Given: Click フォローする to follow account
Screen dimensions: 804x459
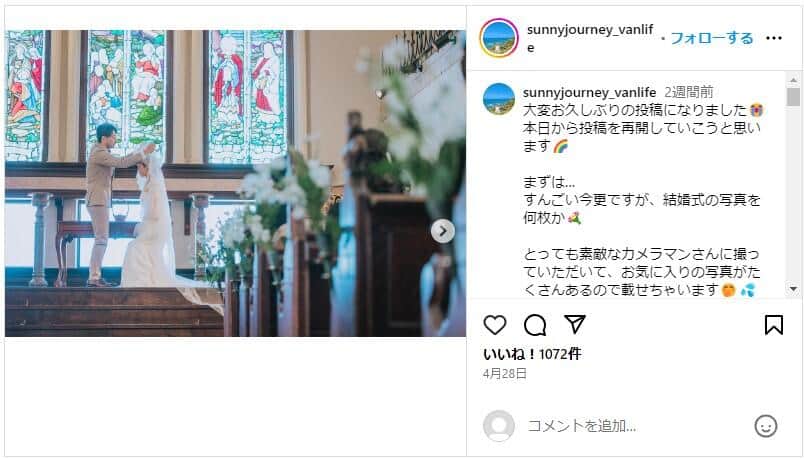Looking at the screenshot, I should pos(712,38).
